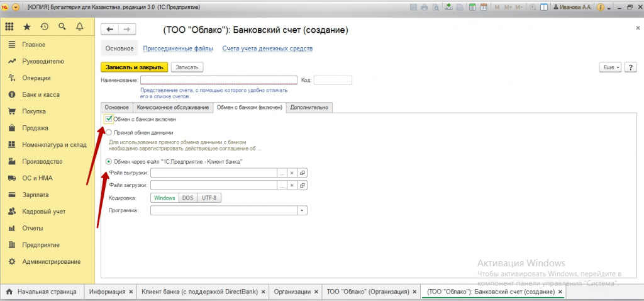Open the Search magnifier icon
The height and width of the screenshot is (301, 644).
62,26
